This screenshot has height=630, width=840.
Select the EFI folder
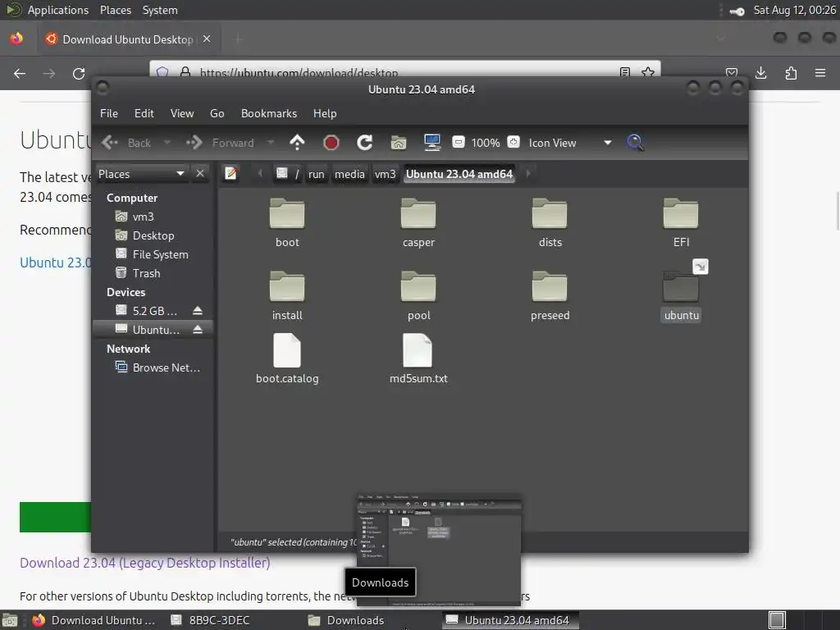click(681, 223)
